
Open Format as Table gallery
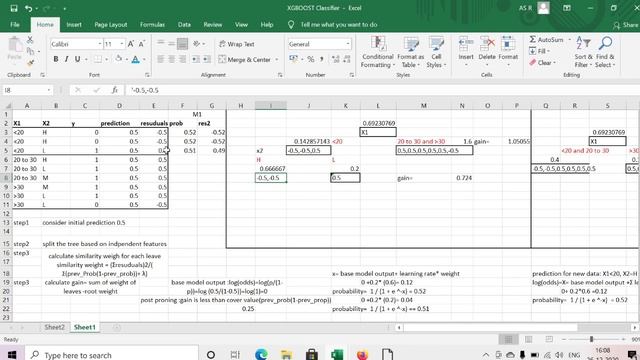pos(411,53)
